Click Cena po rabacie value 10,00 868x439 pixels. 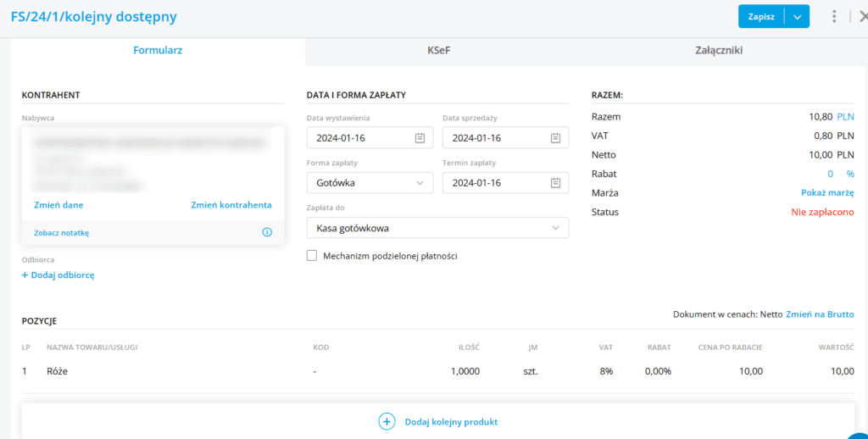click(751, 371)
